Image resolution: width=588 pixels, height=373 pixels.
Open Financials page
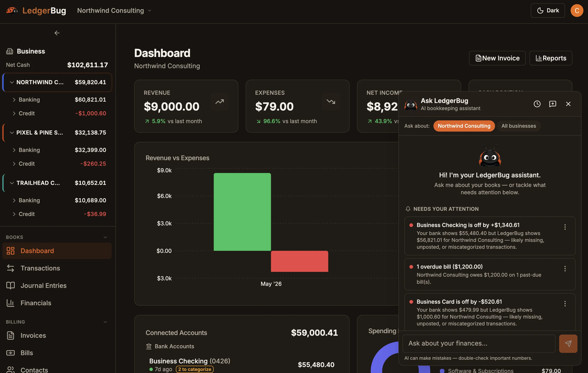(57, 303)
